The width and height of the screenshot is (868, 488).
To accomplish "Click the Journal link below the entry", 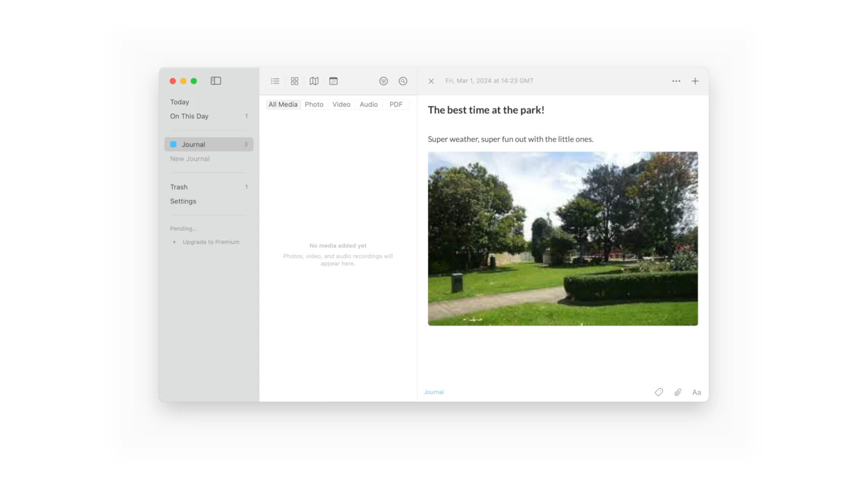I will tap(433, 392).
